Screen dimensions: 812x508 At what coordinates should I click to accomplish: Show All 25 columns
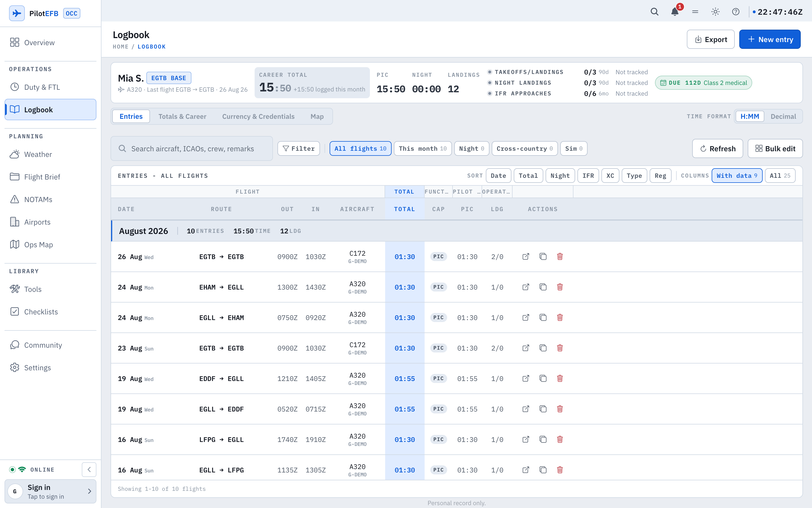click(x=780, y=176)
